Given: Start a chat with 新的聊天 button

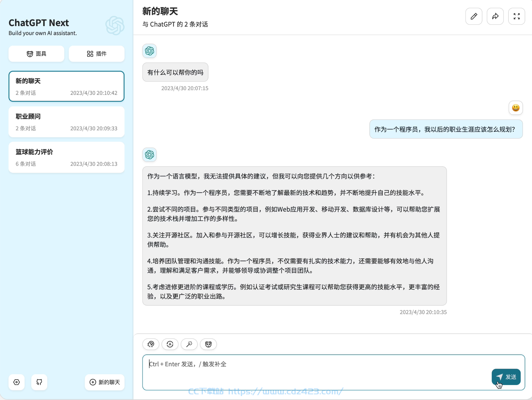Looking at the screenshot, I should click(x=105, y=382).
